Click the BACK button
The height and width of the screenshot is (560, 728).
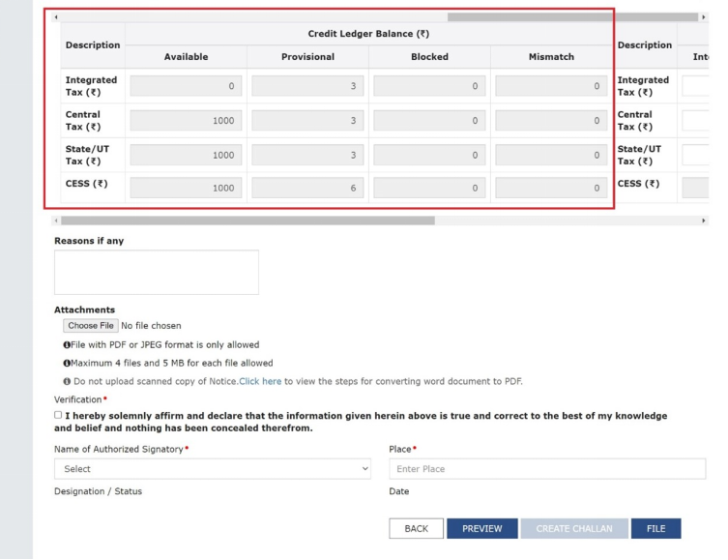pyautogui.click(x=417, y=528)
